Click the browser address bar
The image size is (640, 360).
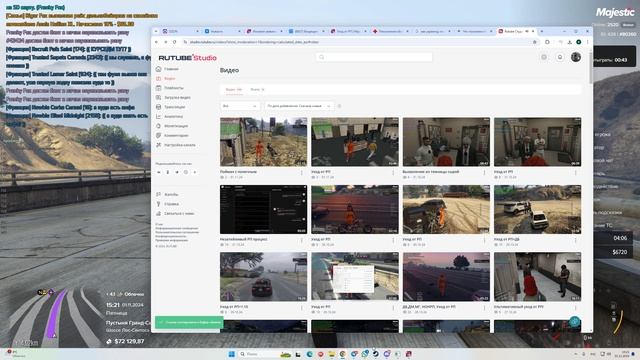pyautogui.click(x=359, y=42)
